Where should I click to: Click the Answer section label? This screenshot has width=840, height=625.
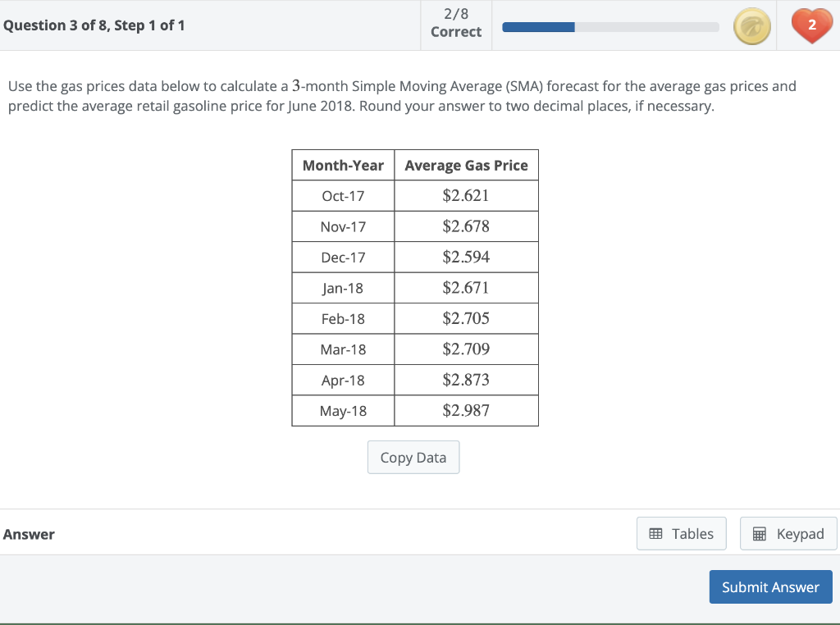click(x=29, y=534)
